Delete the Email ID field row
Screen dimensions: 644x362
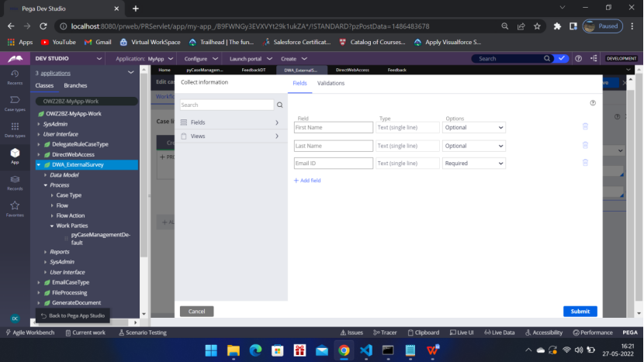pyautogui.click(x=585, y=163)
